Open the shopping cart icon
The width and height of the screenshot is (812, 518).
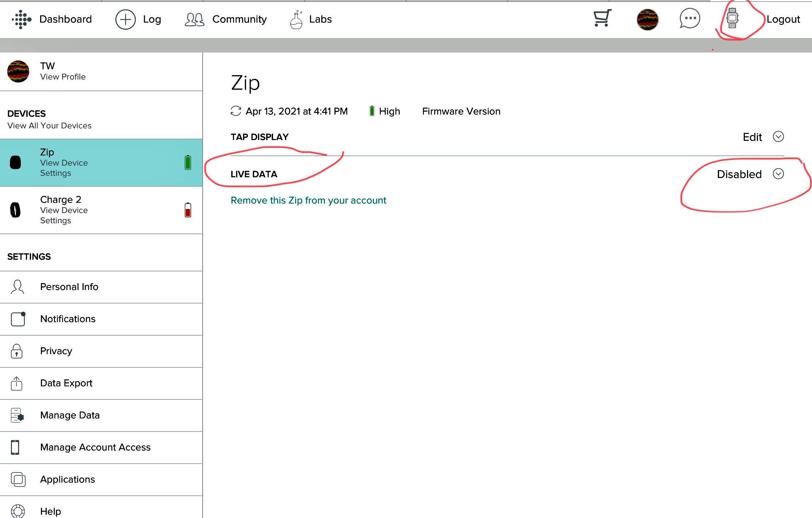pyautogui.click(x=602, y=18)
